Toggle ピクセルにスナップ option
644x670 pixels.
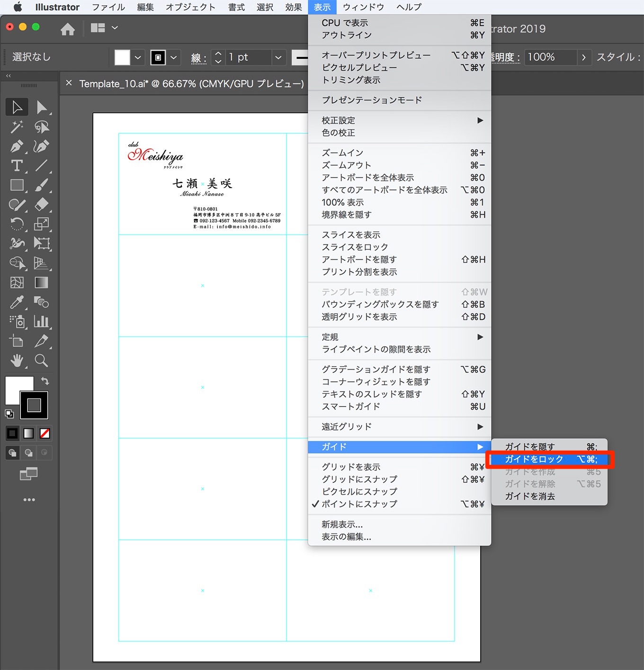(399, 492)
